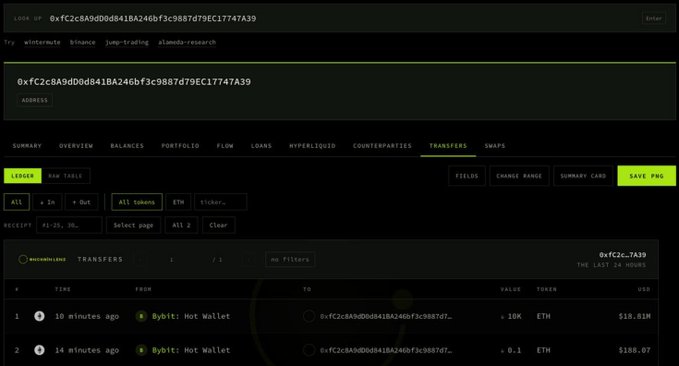Click the '0xfC2c…7A39' label in transfers header
This screenshot has height=366, width=679.
[623, 255]
